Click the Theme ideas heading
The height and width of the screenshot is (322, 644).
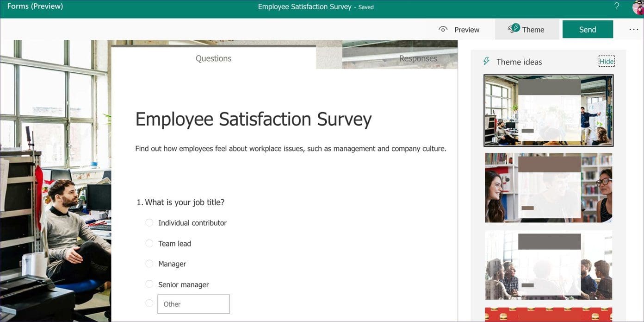[x=519, y=62]
